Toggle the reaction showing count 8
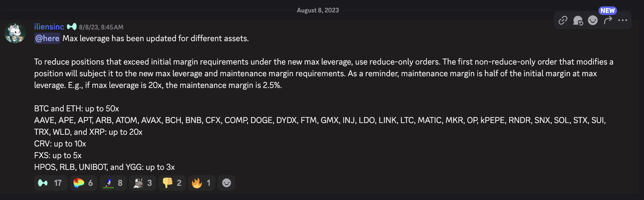This screenshot has width=644, height=200. coord(113,183)
